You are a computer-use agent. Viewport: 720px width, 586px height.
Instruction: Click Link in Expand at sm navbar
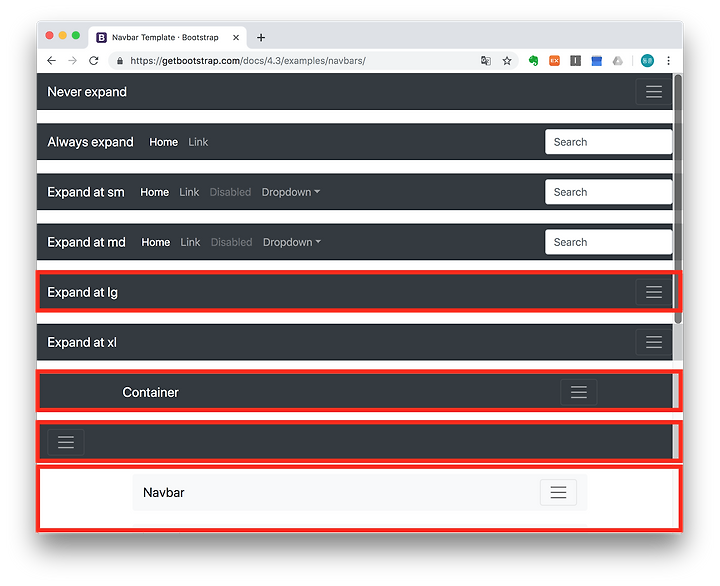point(189,192)
